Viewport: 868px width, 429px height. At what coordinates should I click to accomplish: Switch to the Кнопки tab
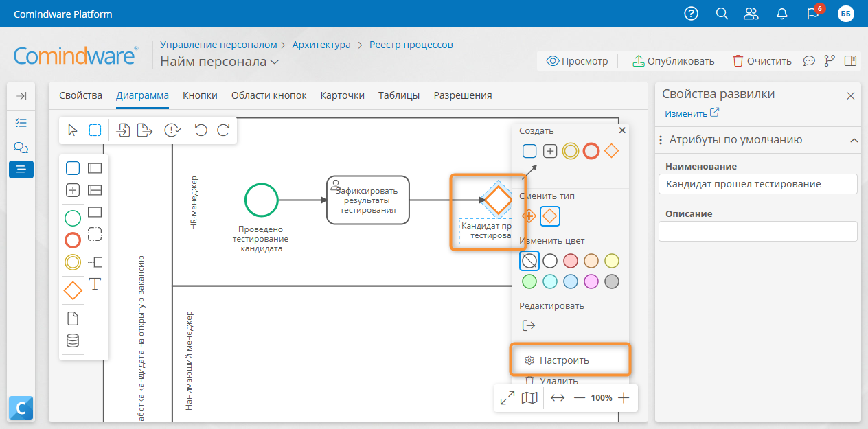click(x=200, y=95)
